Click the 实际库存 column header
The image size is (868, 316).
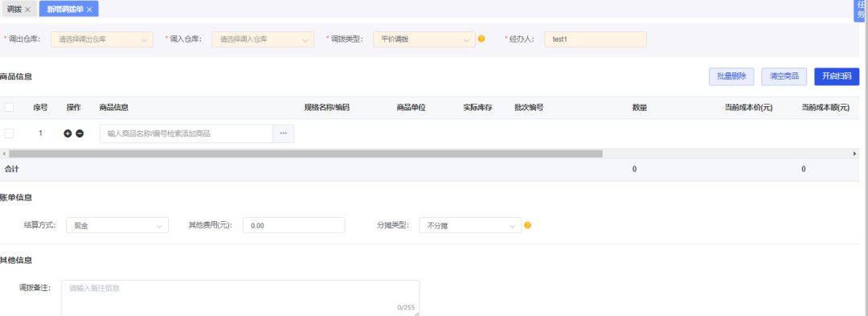point(477,108)
